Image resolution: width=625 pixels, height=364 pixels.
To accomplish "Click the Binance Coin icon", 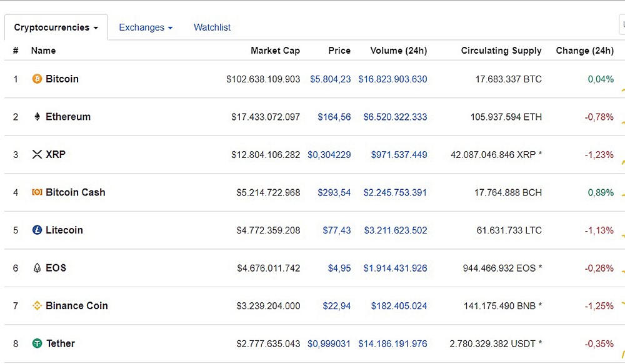I will point(37,305).
